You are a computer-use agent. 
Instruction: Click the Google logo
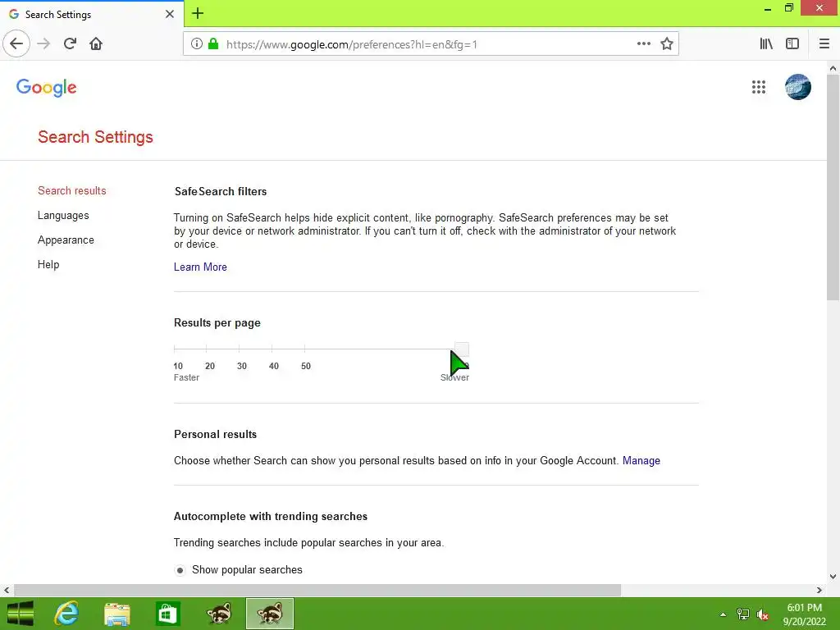(46, 87)
